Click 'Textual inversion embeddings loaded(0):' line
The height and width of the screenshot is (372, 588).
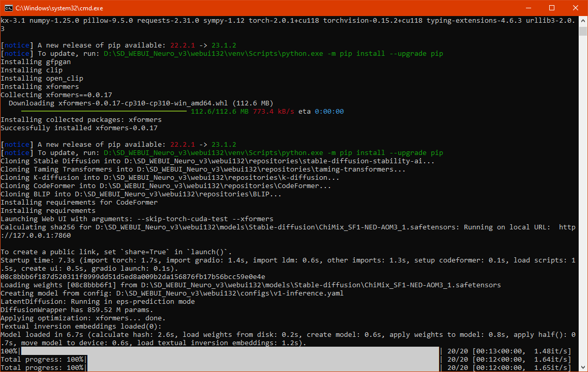(x=81, y=326)
